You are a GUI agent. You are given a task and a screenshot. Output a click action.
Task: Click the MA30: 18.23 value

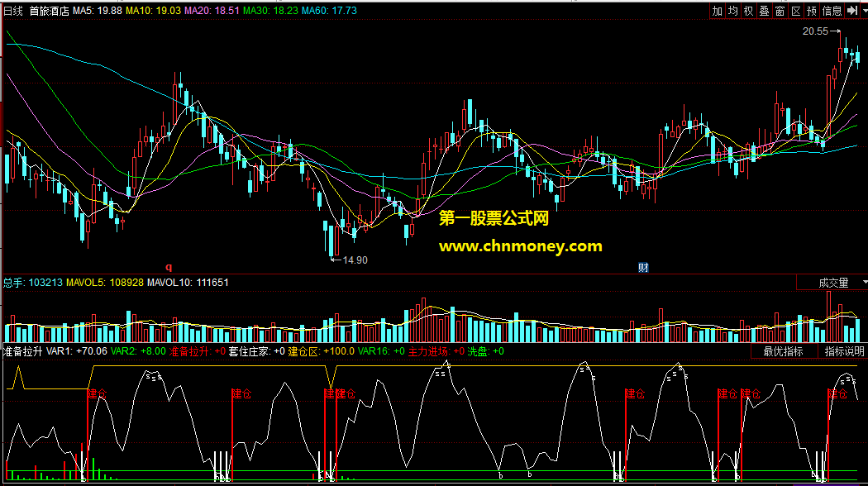click(x=270, y=11)
